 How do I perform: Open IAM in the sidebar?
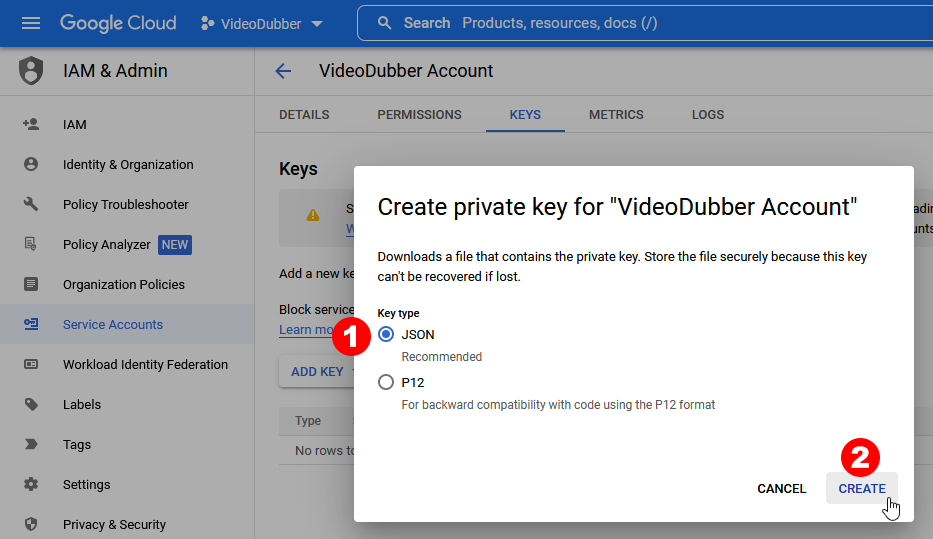coord(75,124)
